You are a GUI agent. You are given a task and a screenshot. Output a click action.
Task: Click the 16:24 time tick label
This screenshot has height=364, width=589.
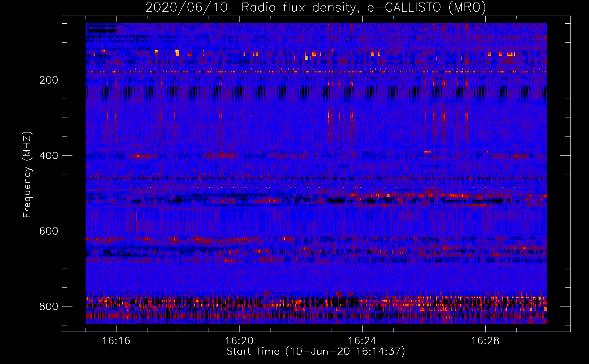pyautogui.click(x=362, y=341)
